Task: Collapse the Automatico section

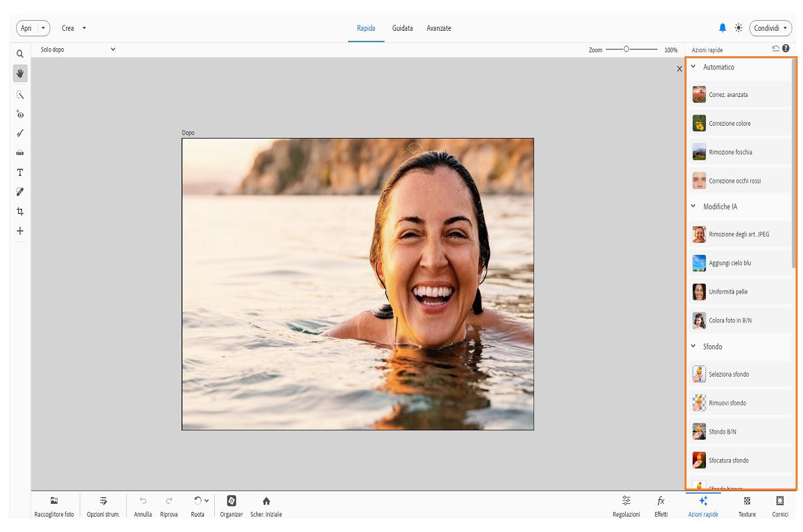Action: click(693, 67)
